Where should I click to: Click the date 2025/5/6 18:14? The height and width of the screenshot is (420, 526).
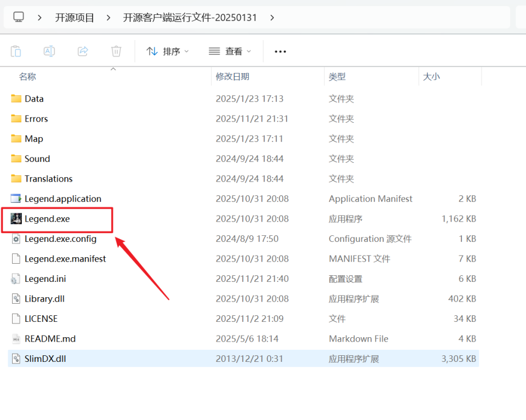(247, 339)
